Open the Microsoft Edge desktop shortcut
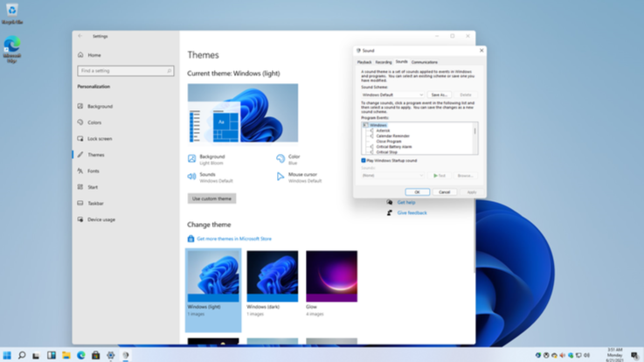Image resolution: width=644 pixels, height=362 pixels. point(12,49)
